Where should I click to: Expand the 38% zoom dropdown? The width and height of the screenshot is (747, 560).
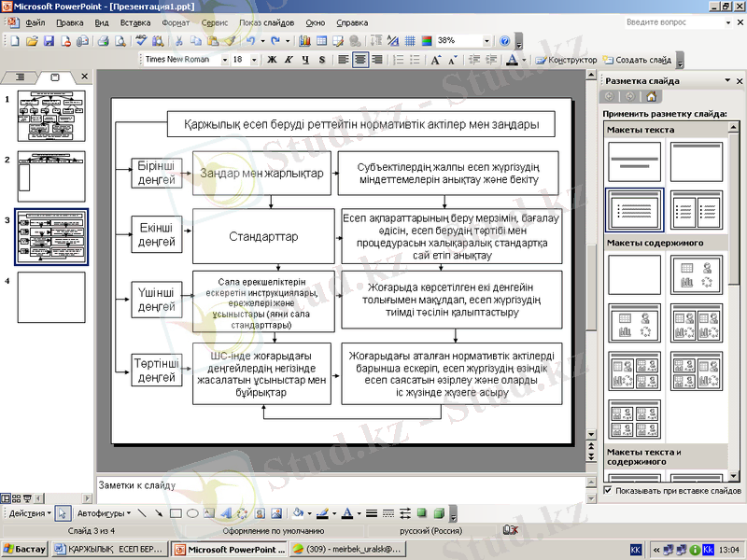coord(486,41)
